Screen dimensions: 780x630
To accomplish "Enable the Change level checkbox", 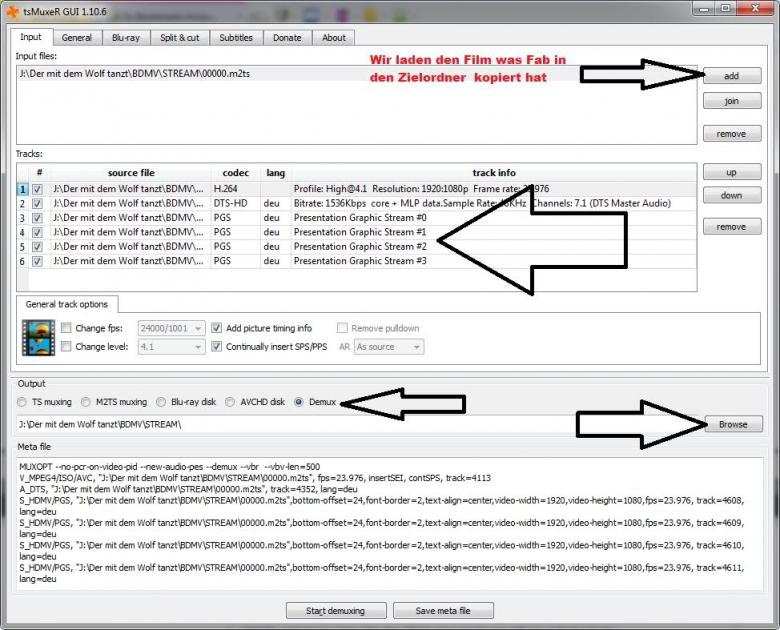I will tap(66, 346).
